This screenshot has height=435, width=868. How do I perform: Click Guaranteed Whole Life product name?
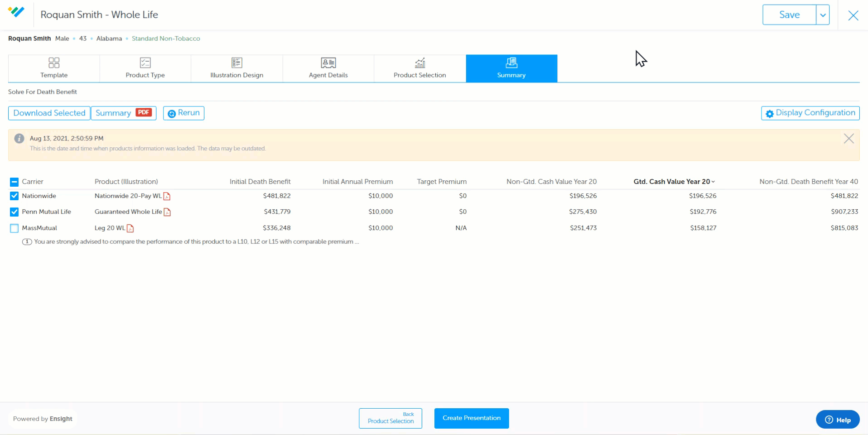pyautogui.click(x=128, y=212)
